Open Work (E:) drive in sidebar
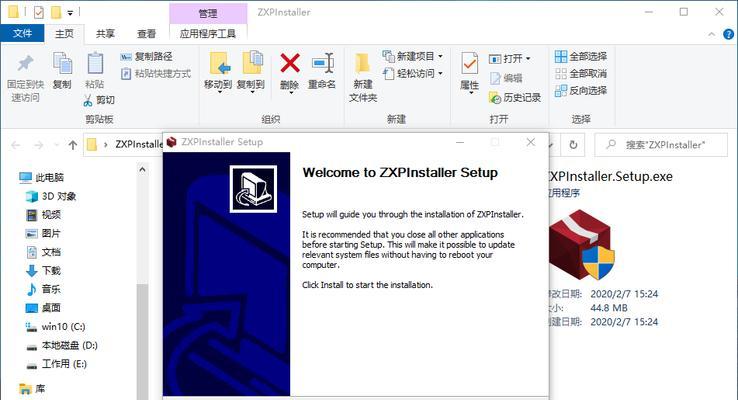This screenshot has width=738, height=400. pos(56,364)
